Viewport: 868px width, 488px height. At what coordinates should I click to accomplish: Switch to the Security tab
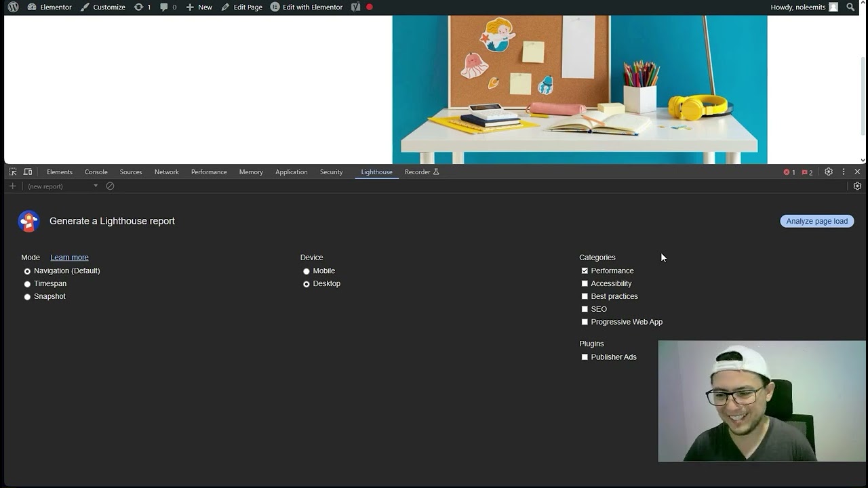(332, 172)
